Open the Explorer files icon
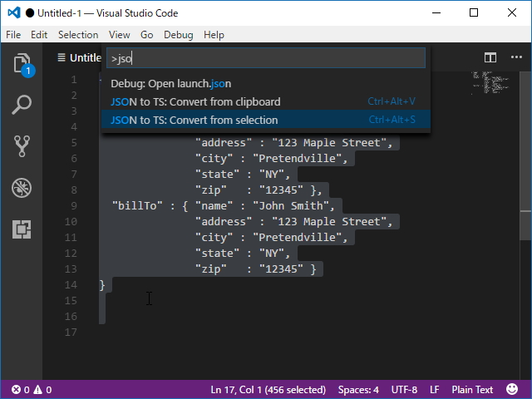This screenshot has height=399, width=532. [x=22, y=63]
